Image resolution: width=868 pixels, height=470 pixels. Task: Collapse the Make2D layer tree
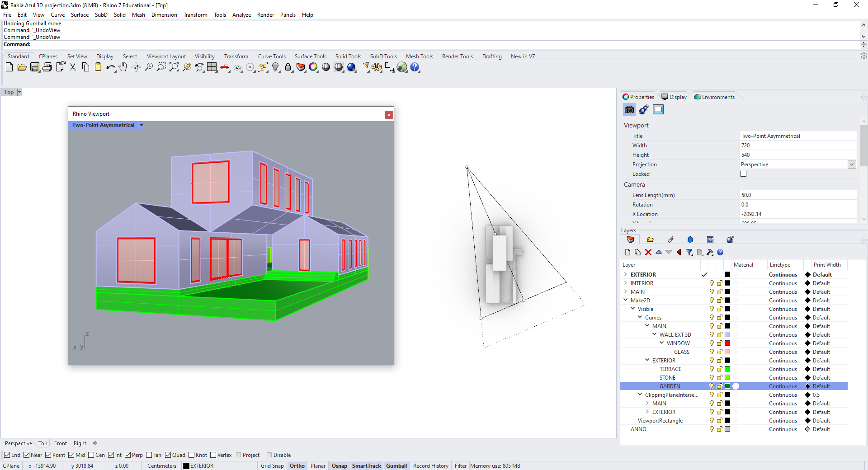[x=626, y=300]
